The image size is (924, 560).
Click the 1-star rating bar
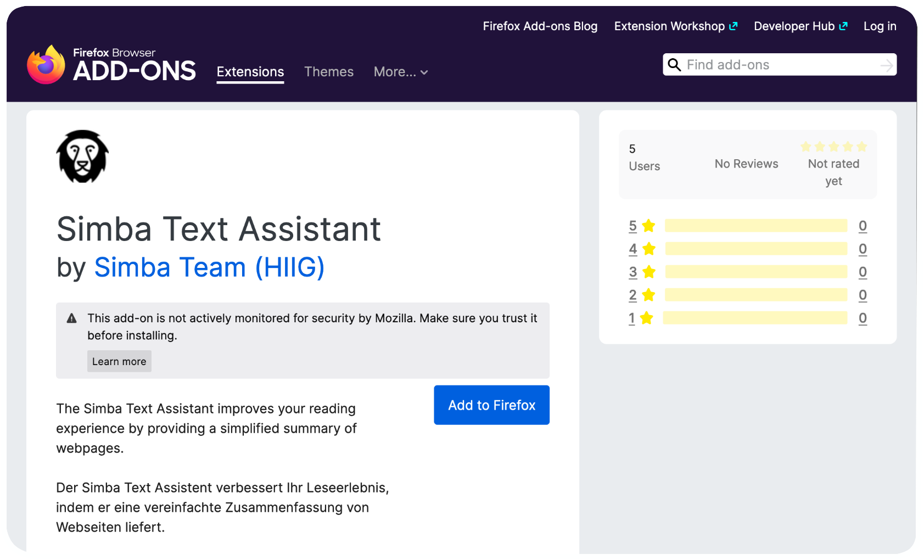coord(755,318)
